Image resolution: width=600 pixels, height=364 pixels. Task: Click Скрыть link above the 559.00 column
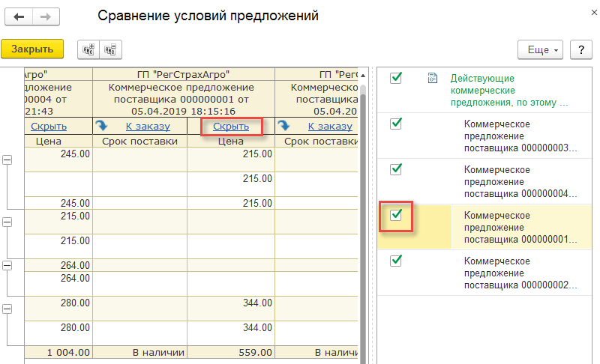pos(231,127)
